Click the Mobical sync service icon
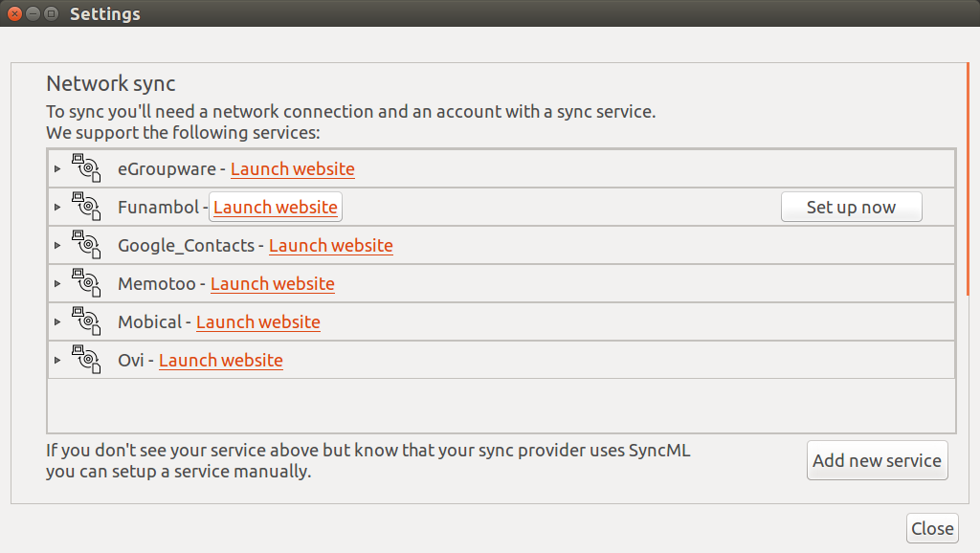The image size is (980, 553). pyautogui.click(x=86, y=321)
